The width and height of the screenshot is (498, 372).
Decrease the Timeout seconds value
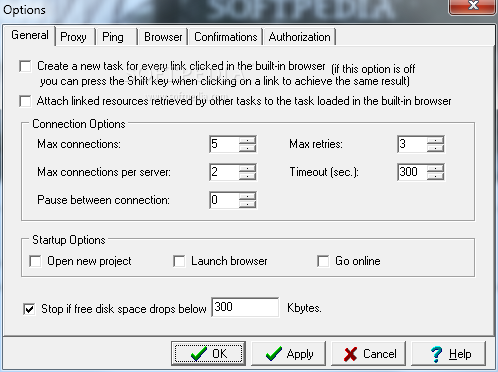point(435,176)
